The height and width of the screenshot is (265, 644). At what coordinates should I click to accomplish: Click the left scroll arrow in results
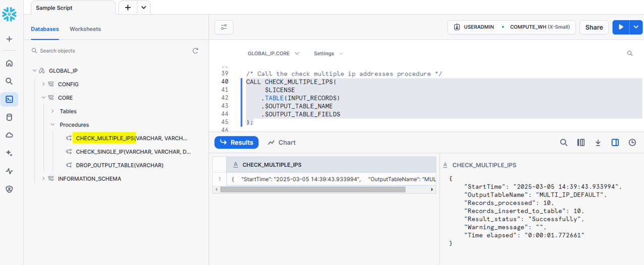pos(216,190)
